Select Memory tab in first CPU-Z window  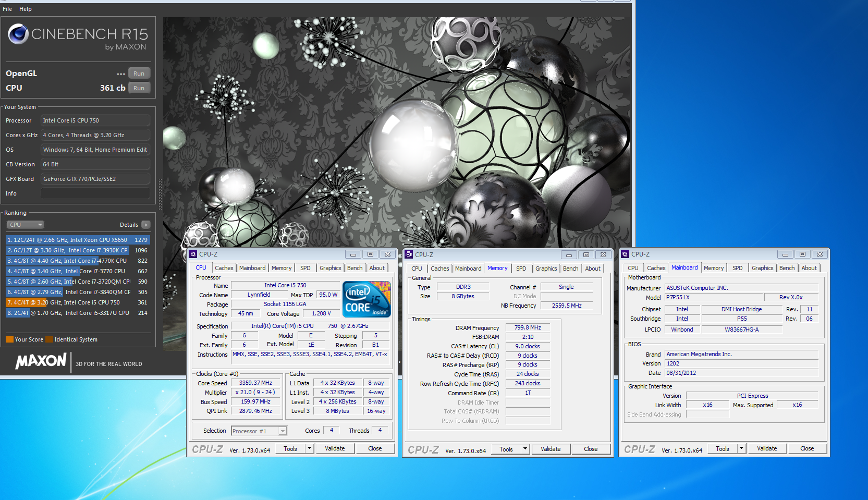[282, 268]
